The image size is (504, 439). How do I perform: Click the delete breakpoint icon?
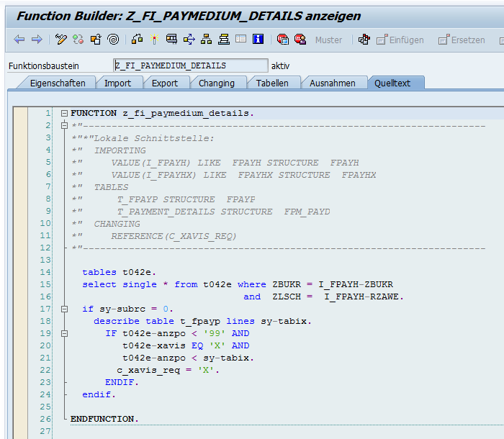click(x=301, y=40)
